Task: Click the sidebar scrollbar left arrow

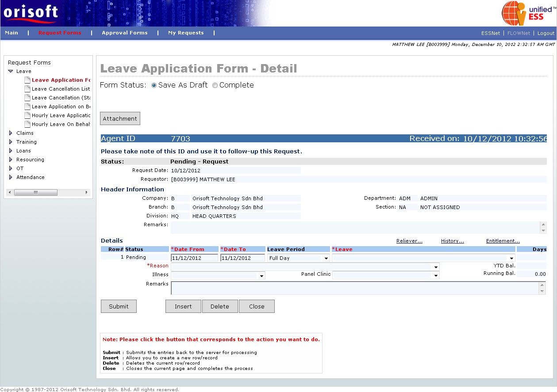Action: point(10,192)
